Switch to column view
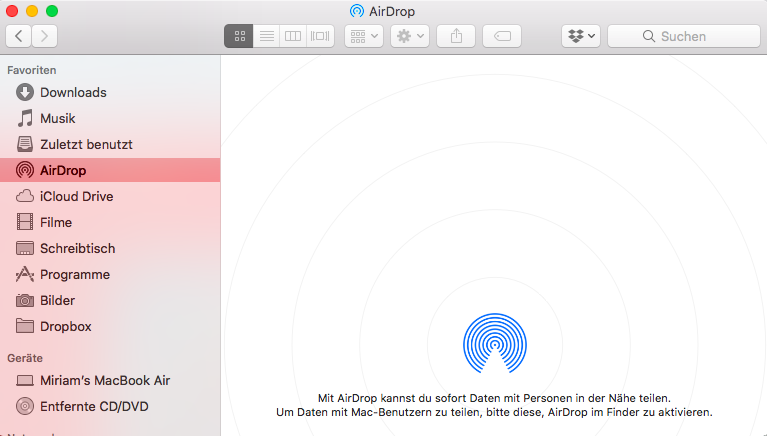Image resolution: width=767 pixels, height=436 pixels. pyautogui.click(x=293, y=36)
